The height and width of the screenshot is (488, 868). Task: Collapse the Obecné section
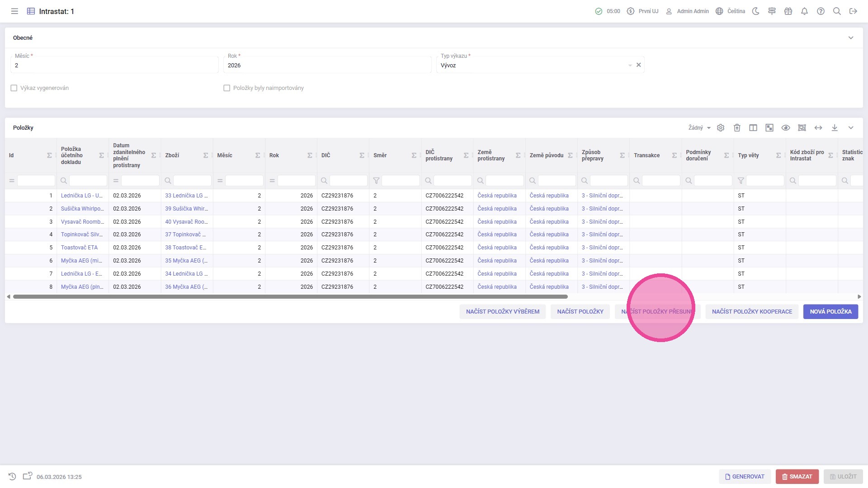851,38
